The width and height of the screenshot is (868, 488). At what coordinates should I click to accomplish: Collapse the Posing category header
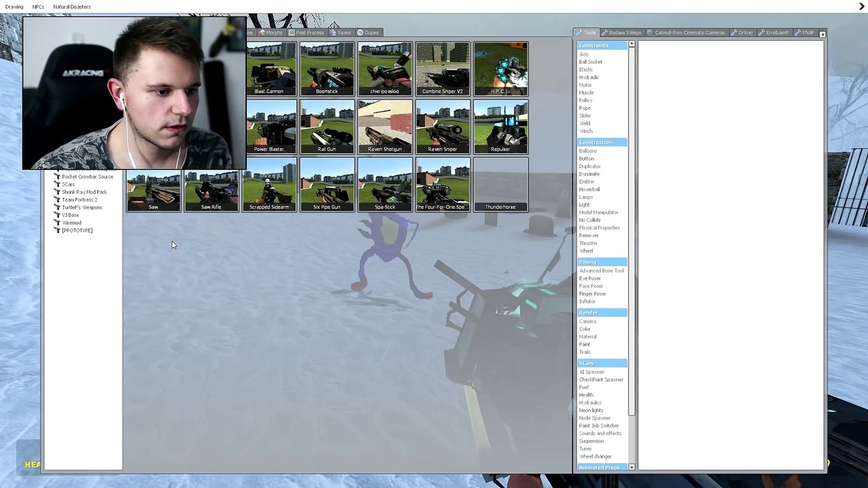pos(602,262)
